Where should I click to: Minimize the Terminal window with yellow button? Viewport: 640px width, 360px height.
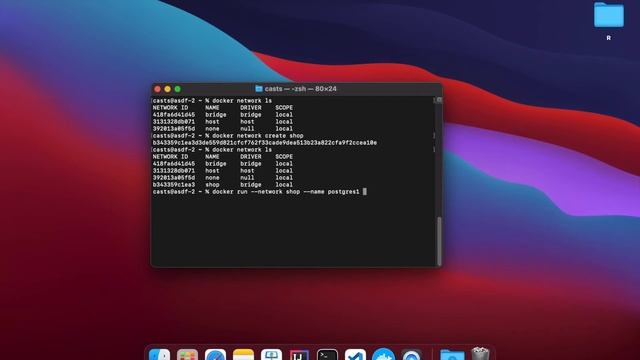tap(167, 89)
